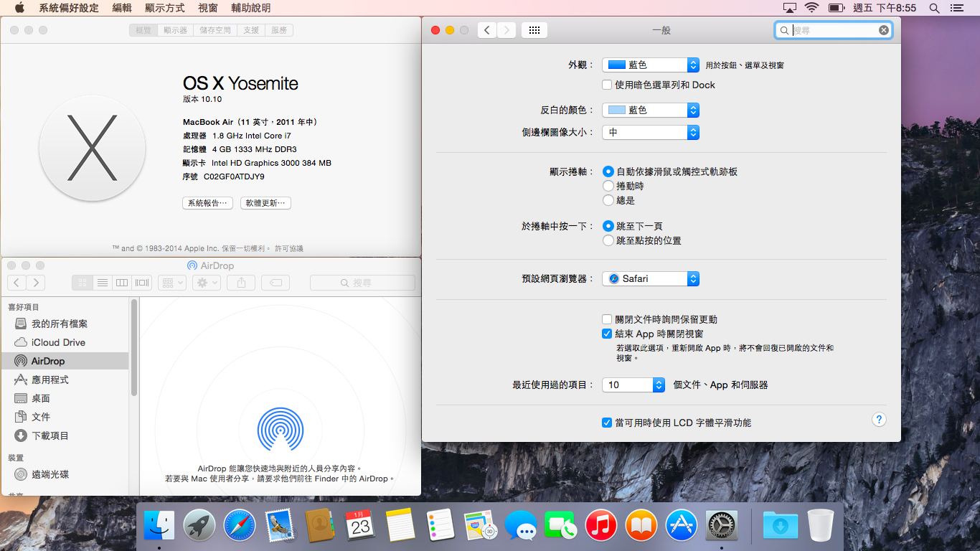Image resolution: width=980 pixels, height=551 pixels.
Task: Toggle 當可用時使用 LCD 字體平滑功能 checkbox
Action: pos(607,423)
